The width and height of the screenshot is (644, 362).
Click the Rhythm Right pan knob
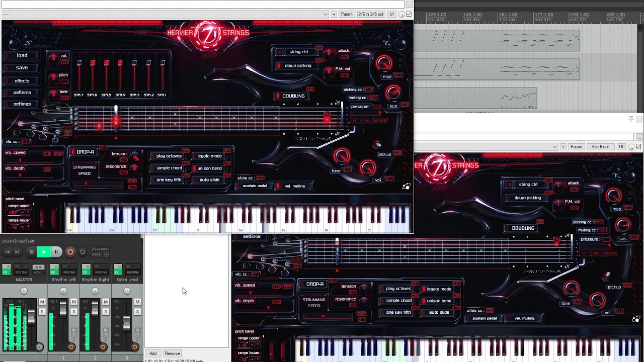point(95,291)
